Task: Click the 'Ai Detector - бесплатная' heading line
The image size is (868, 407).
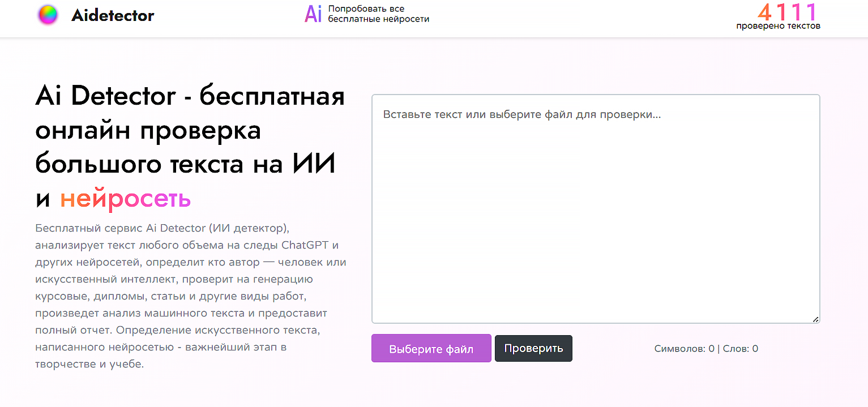Action: pyautogui.click(x=190, y=96)
